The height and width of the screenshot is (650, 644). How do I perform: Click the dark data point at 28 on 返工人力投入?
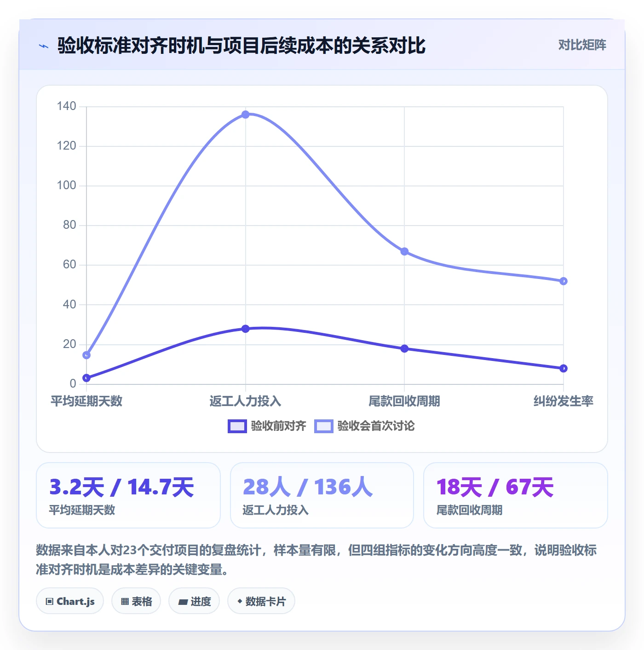[246, 329]
